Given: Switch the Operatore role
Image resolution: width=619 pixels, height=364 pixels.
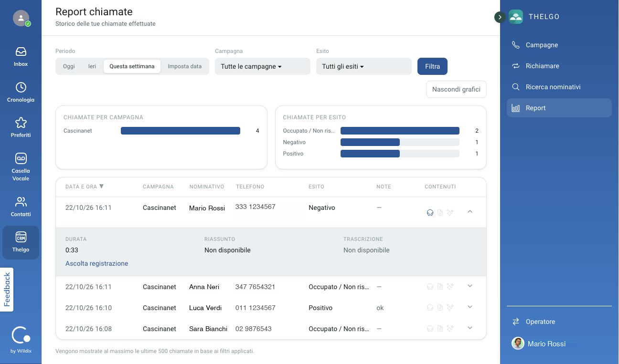Looking at the screenshot, I should pos(559,322).
